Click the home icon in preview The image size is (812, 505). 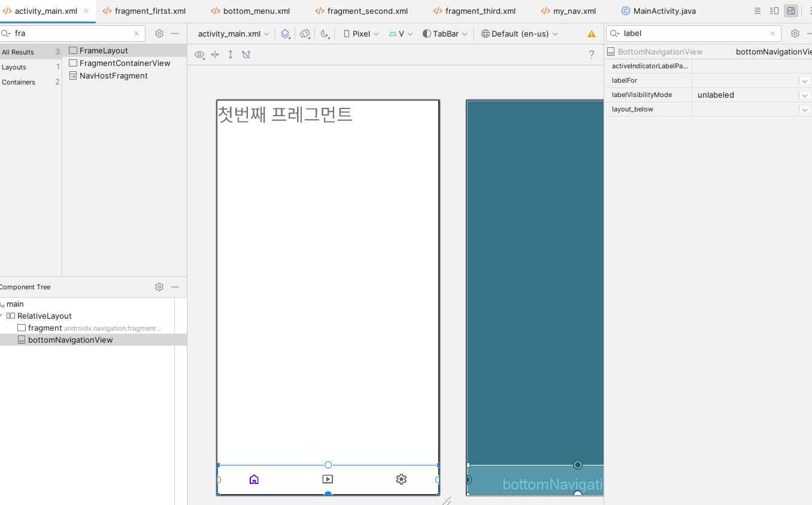[x=254, y=479]
